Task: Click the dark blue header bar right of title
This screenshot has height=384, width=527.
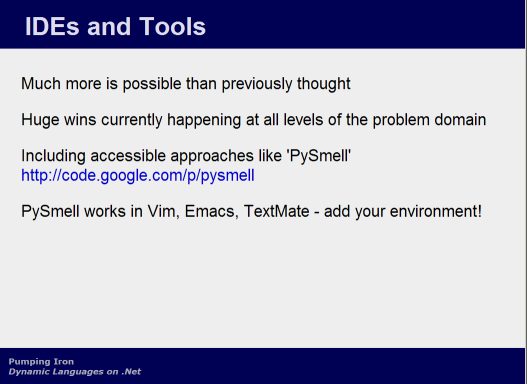Action: 363,24
